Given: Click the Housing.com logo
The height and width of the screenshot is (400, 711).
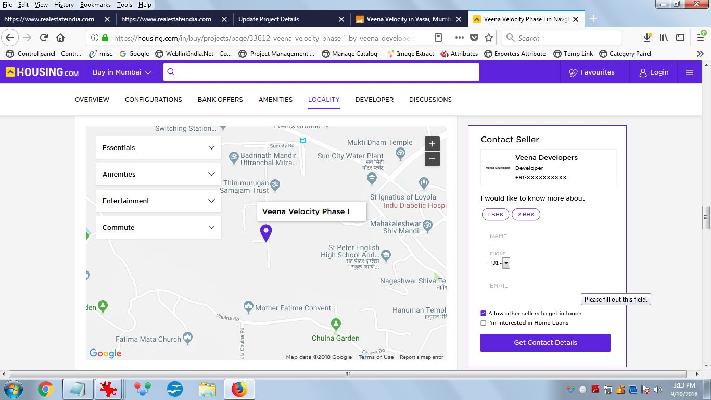Looking at the screenshot, I should point(42,72).
